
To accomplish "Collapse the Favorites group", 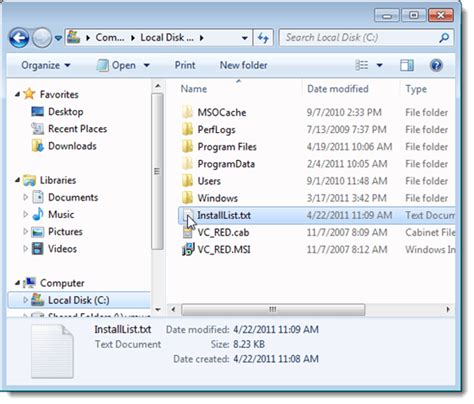I will click(x=17, y=95).
